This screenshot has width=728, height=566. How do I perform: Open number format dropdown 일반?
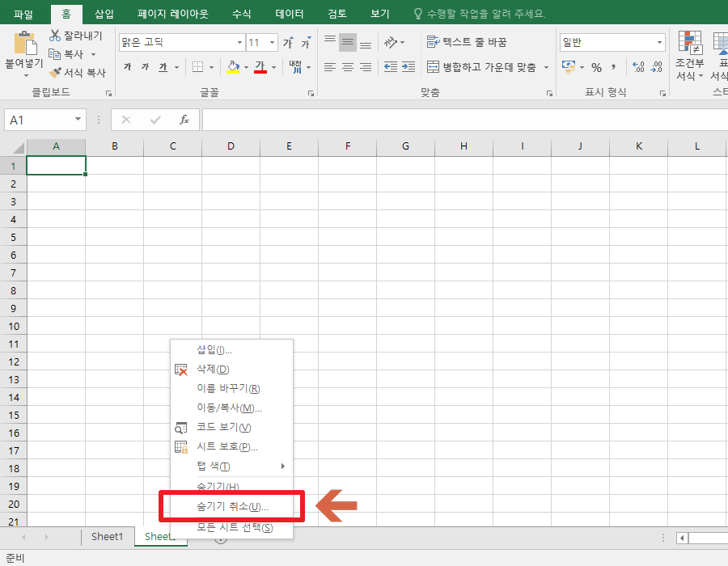pyautogui.click(x=659, y=43)
